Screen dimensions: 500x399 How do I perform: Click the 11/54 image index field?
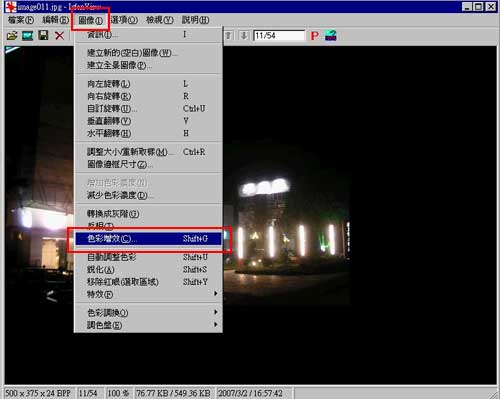click(279, 35)
